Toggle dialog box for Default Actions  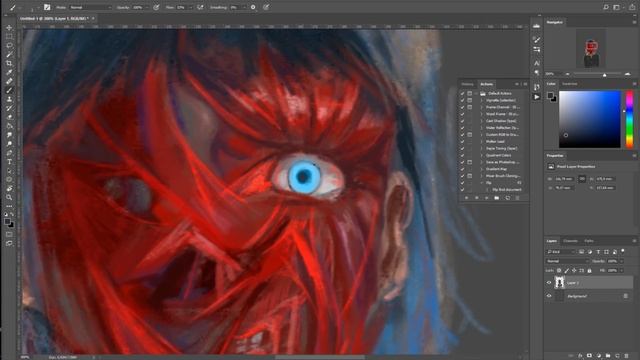470,93
